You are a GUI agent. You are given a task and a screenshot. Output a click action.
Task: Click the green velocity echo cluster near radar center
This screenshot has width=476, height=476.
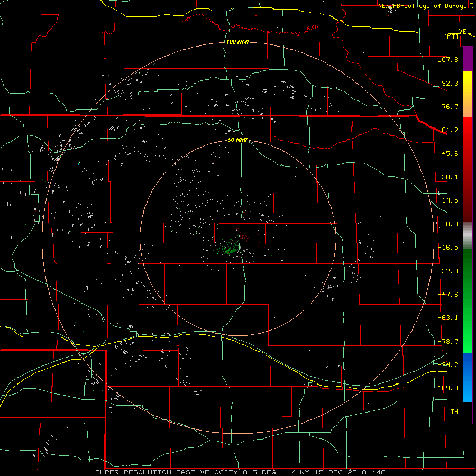click(228, 246)
